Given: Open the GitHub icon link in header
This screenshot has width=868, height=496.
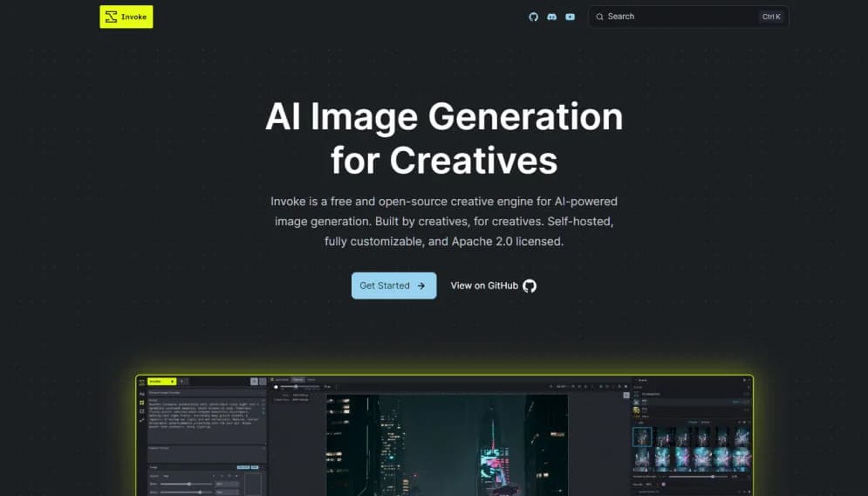Looking at the screenshot, I should tap(534, 17).
